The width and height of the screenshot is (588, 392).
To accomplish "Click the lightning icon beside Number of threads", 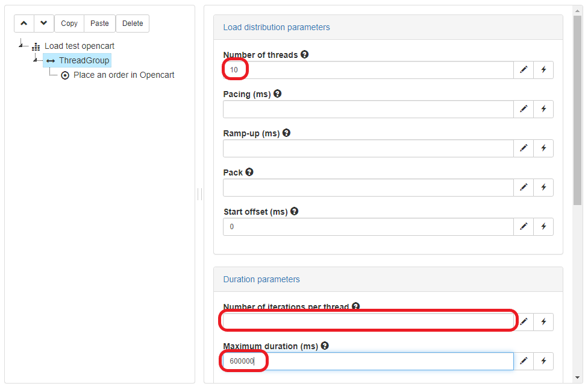I will click(x=543, y=69).
